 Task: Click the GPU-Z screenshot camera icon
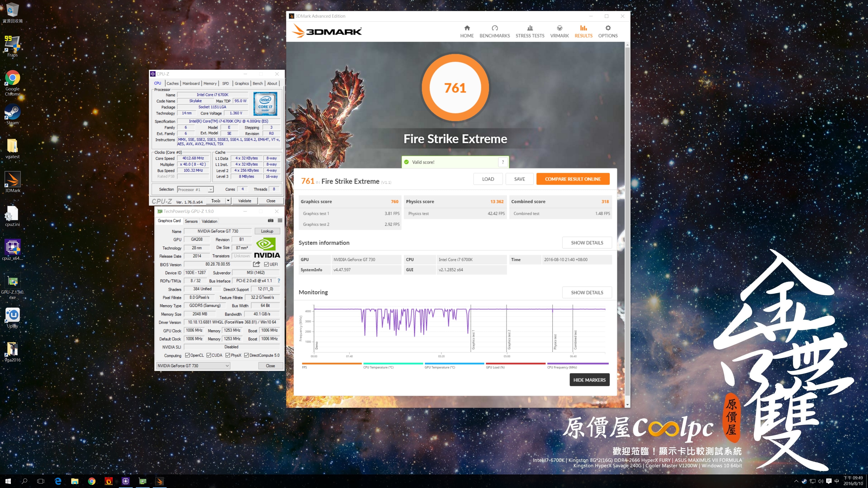pos(271,221)
